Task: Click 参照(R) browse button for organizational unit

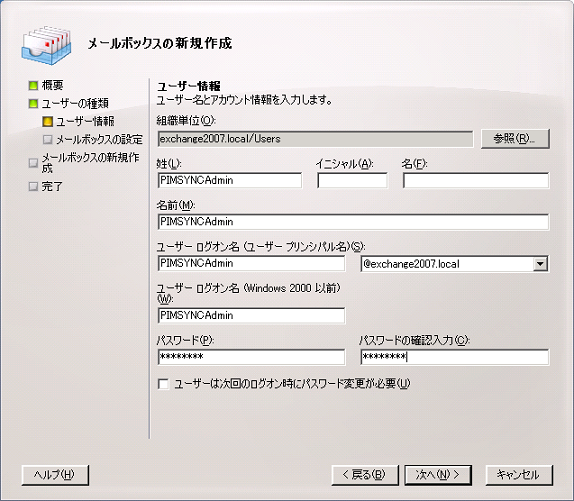Action: (x=515, y=139)
